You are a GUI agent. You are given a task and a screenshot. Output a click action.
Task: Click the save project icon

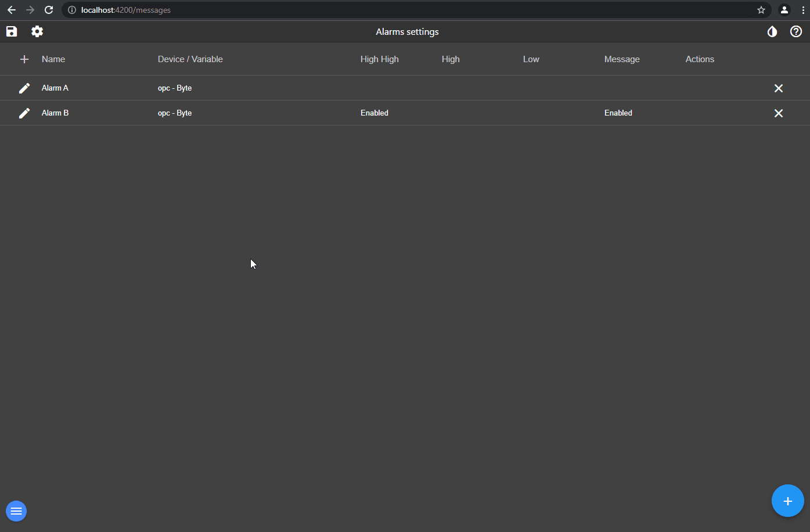(12, 31)
